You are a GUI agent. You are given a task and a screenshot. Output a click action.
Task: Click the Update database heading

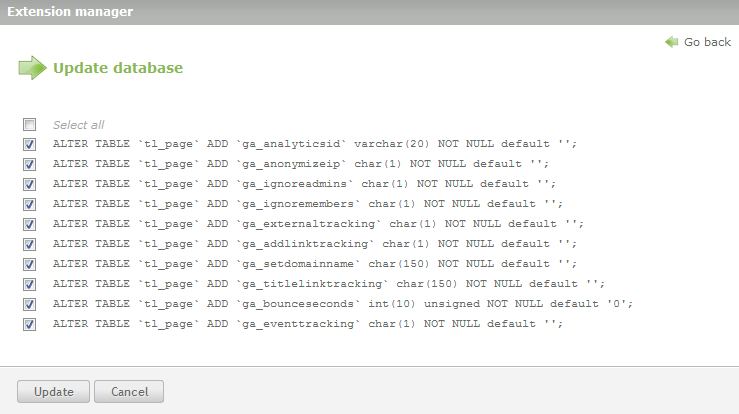tap(117, 68)
